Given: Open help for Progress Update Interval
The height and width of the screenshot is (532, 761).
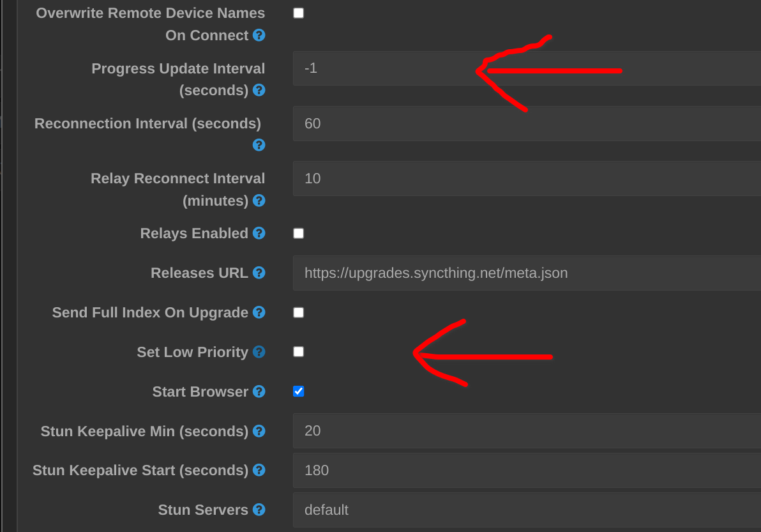Looking at the screenshot, I should (259, 90).
